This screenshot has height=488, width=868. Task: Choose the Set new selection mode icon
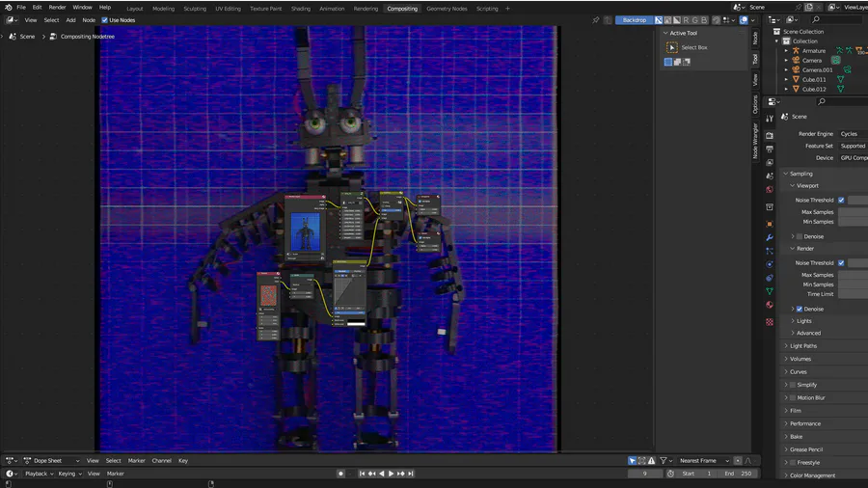click(x=668, y=62)
